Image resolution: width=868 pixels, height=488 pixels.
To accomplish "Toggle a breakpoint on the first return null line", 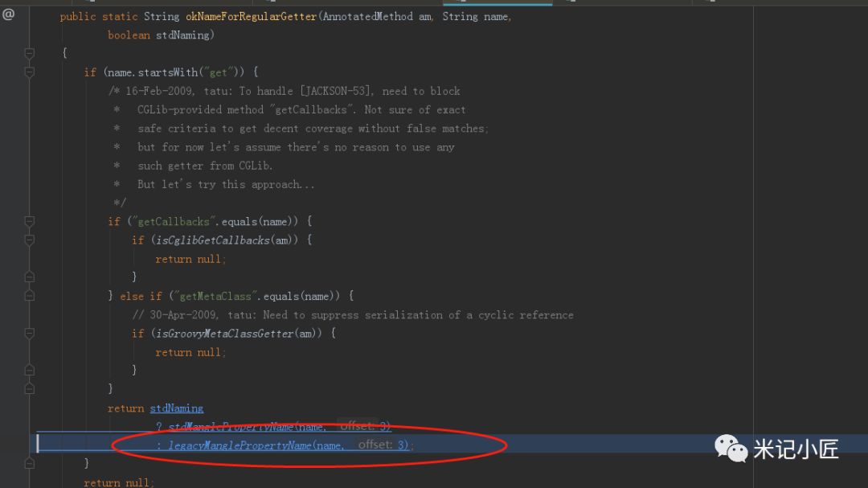I will click(x=44, y=259).
